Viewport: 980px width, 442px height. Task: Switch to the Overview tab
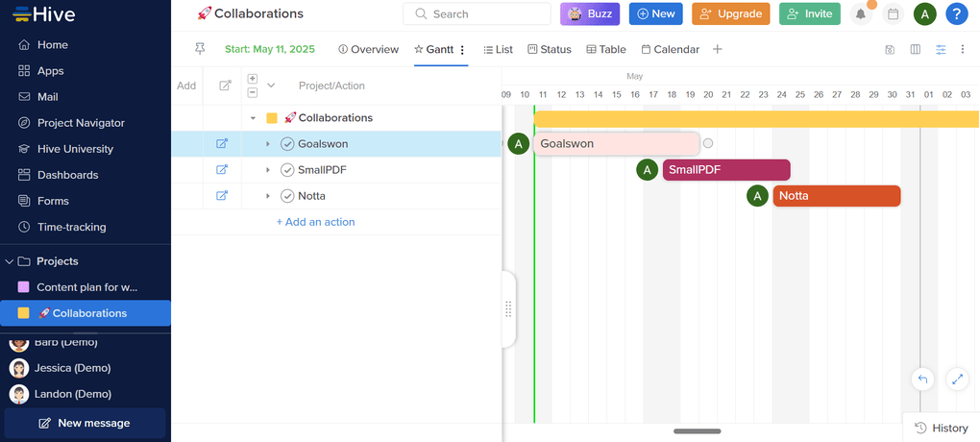click(x=368, y=49)
